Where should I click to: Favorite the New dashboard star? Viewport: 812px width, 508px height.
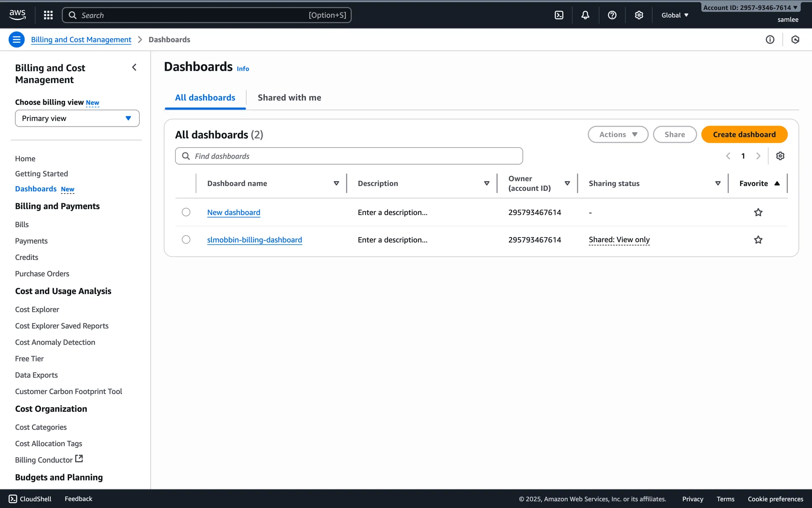click(758, 212)
